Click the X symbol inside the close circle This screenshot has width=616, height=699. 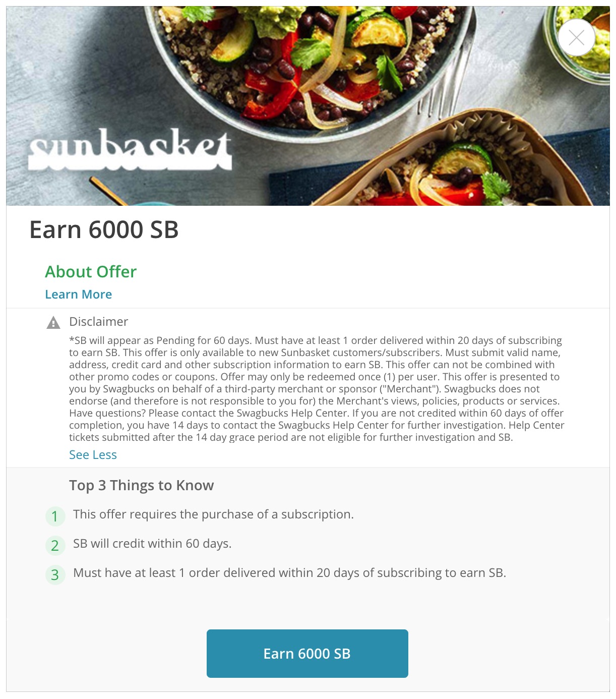576,37
